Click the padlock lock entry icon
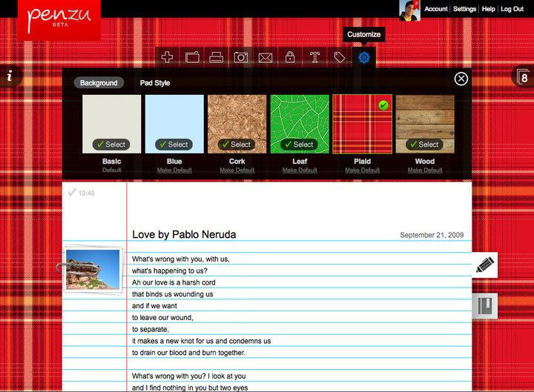Image resolution: width=534 pixels, height=392 pixels. (290, 57)
